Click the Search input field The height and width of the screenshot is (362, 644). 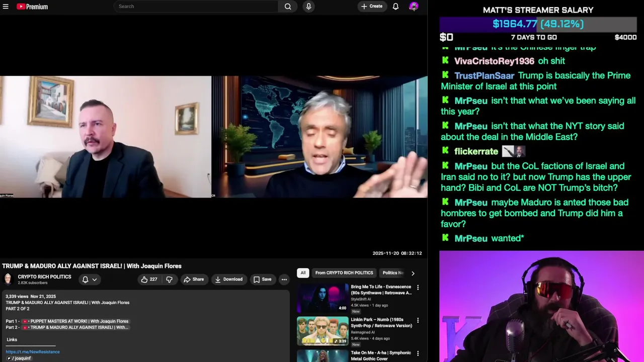click(196, 7)
